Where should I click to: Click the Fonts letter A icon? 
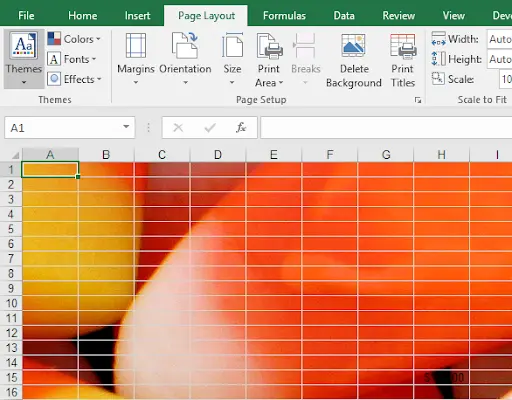(54, 59)
